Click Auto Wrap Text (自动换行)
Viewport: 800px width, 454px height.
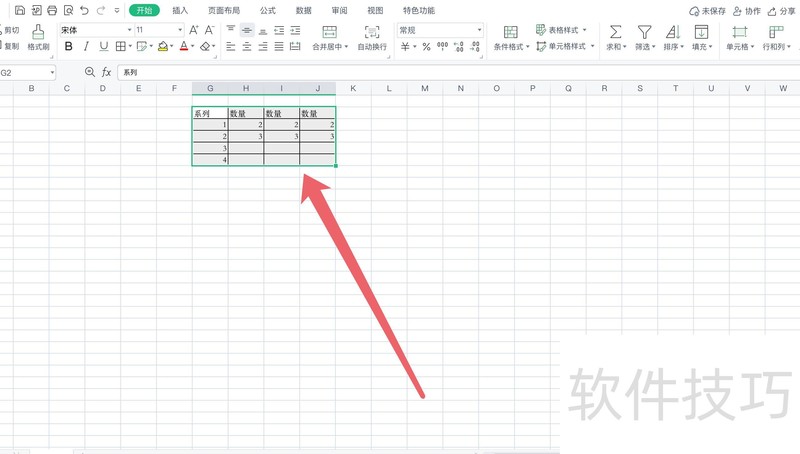pyautogui.click(x=372, y=38)
